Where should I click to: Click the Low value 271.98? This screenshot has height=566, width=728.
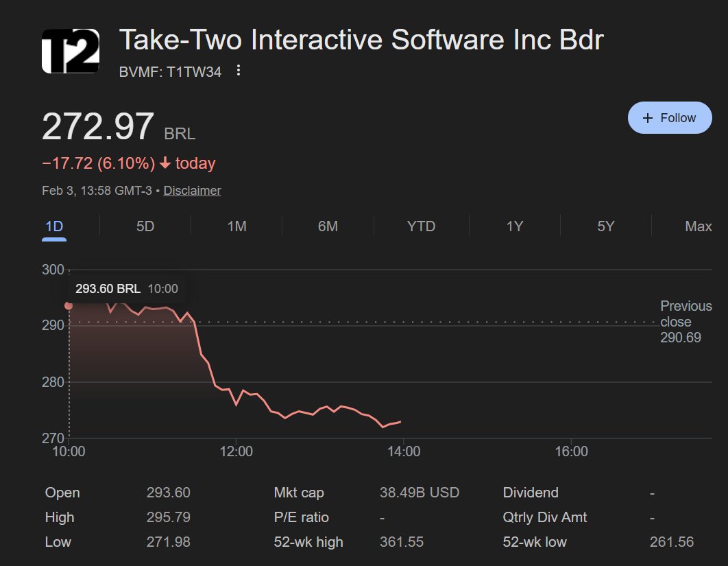tap(168, 542)
